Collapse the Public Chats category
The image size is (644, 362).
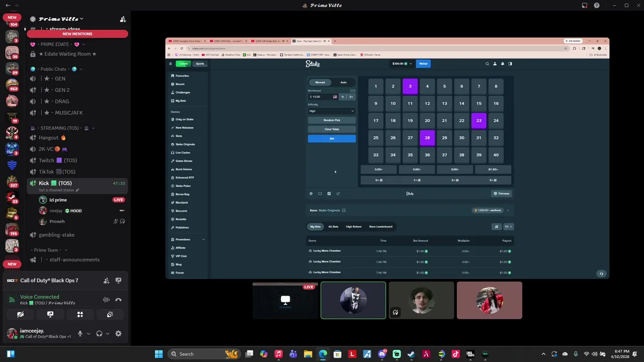pos(56,69)
